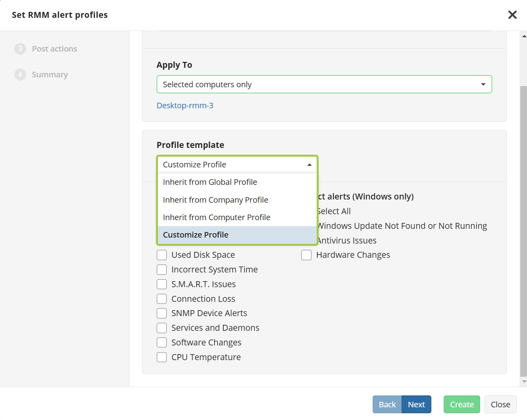Open the Apply To dropdown

pyautogui.click(x=324, y=84)
